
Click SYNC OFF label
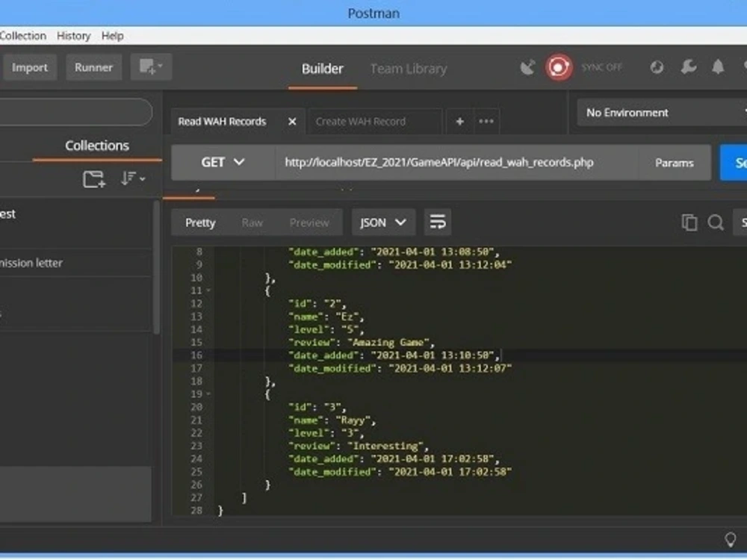click(x=601, y=68)
